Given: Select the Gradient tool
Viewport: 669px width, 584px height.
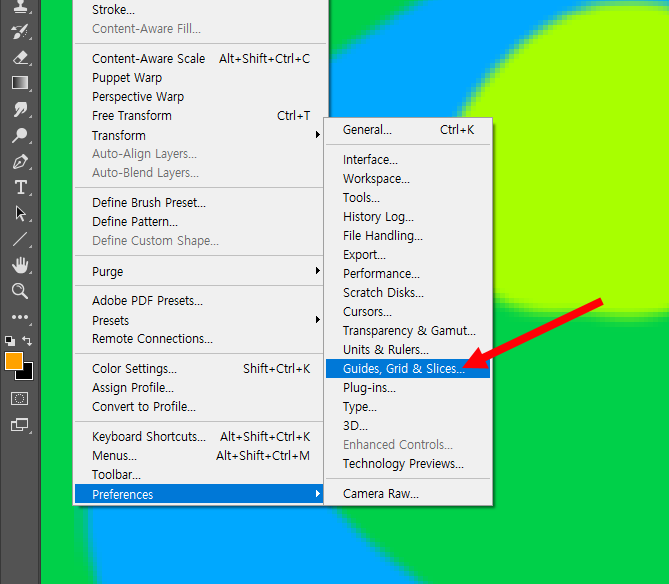Looking at the screenshot, I should click(20, 83).
